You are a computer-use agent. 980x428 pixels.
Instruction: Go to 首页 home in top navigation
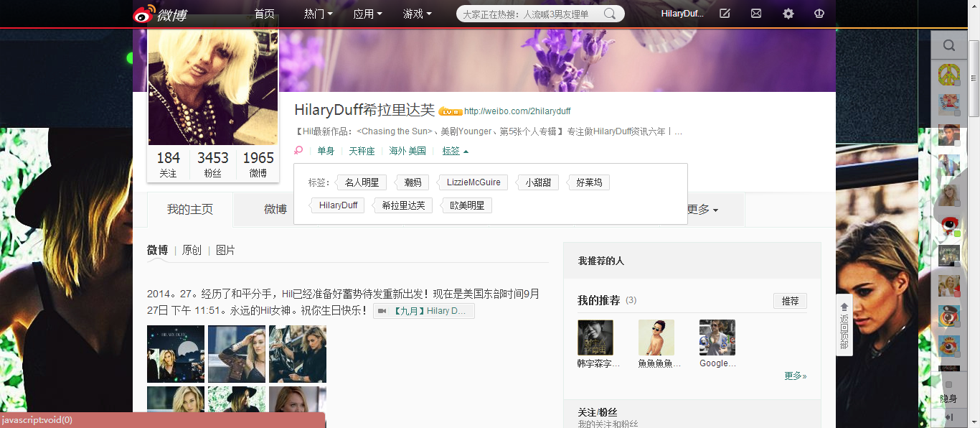click(x=265, y=14)
